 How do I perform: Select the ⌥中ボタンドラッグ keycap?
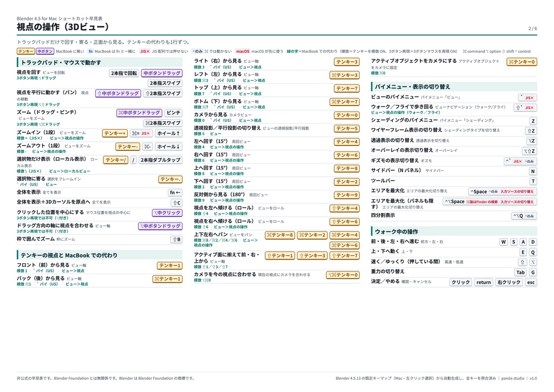point(160,226)
